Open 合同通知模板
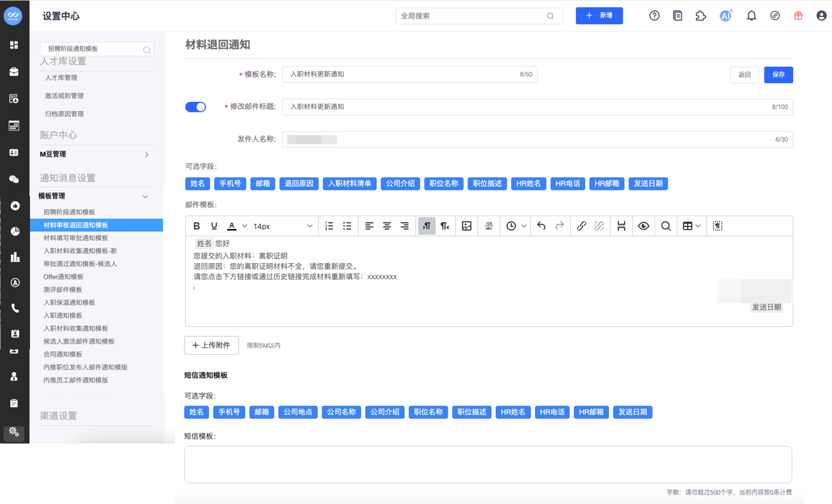The image size is (832, 504). pyautogui.click(x=63, y=354)
